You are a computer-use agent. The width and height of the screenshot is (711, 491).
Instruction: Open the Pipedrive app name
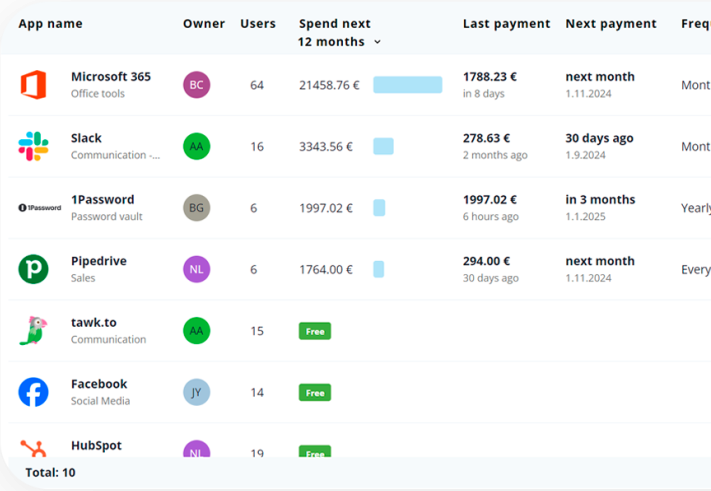[98, 261]
